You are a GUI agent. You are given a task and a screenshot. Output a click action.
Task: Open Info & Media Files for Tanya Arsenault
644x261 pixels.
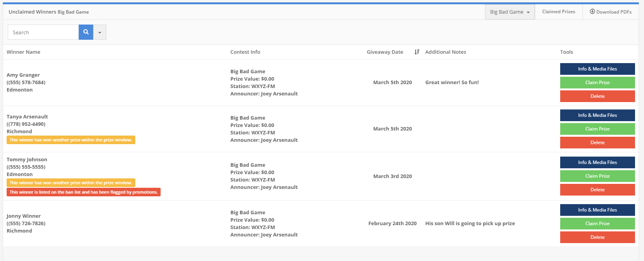pyautogui.click(x=597, y=115)
